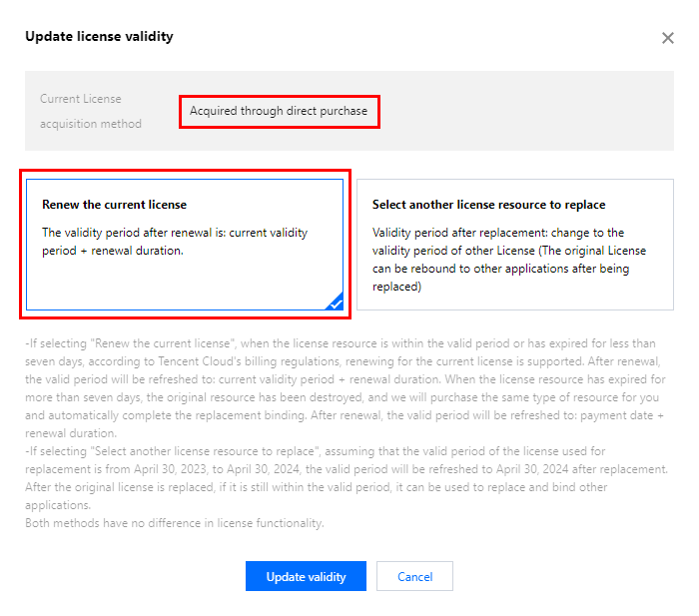Image resolution: width=699 pixels, height=616 pixels.
Task: Click the Renew the current license heading
Action: click(114, 205)
